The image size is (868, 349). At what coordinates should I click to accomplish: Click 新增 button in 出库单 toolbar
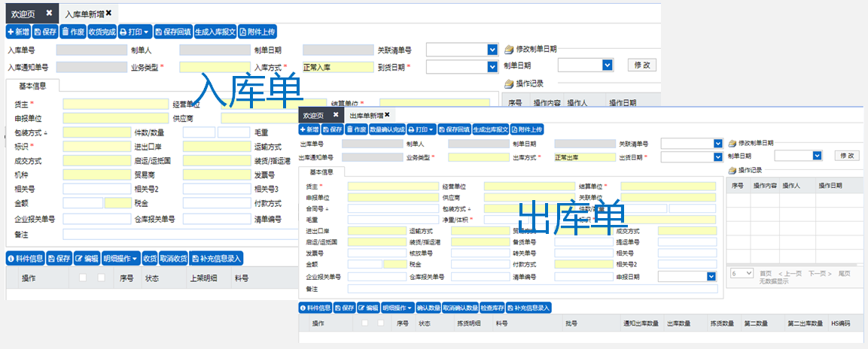point(309,129)
